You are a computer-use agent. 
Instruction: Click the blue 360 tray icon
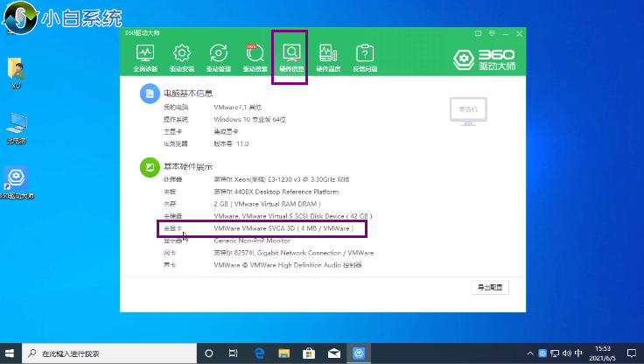542,353
